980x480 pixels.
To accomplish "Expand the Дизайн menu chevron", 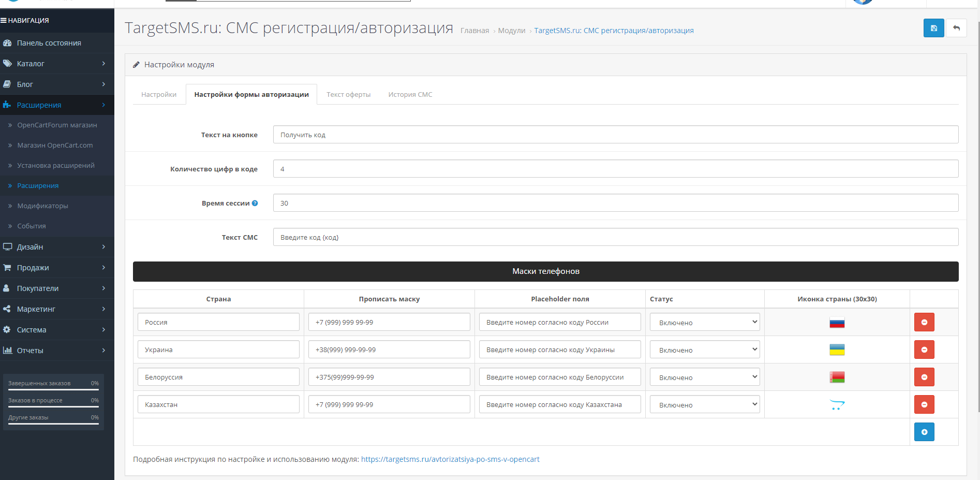I will [103, 247].
